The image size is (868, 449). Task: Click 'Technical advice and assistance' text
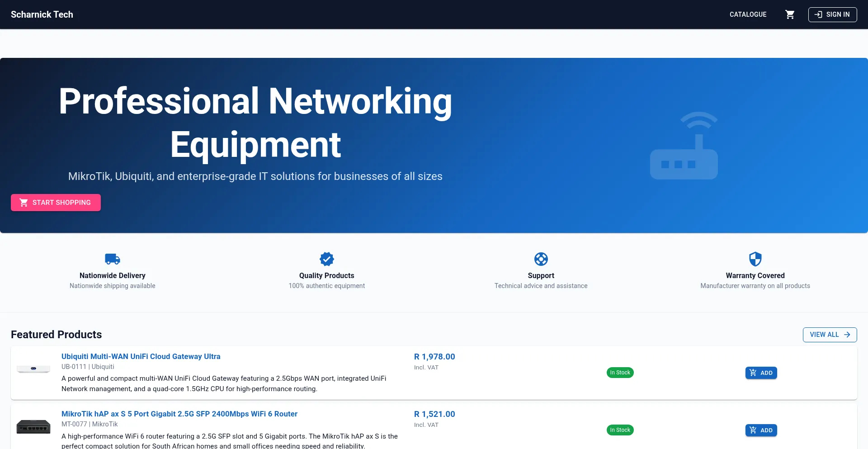coord(541,286)
